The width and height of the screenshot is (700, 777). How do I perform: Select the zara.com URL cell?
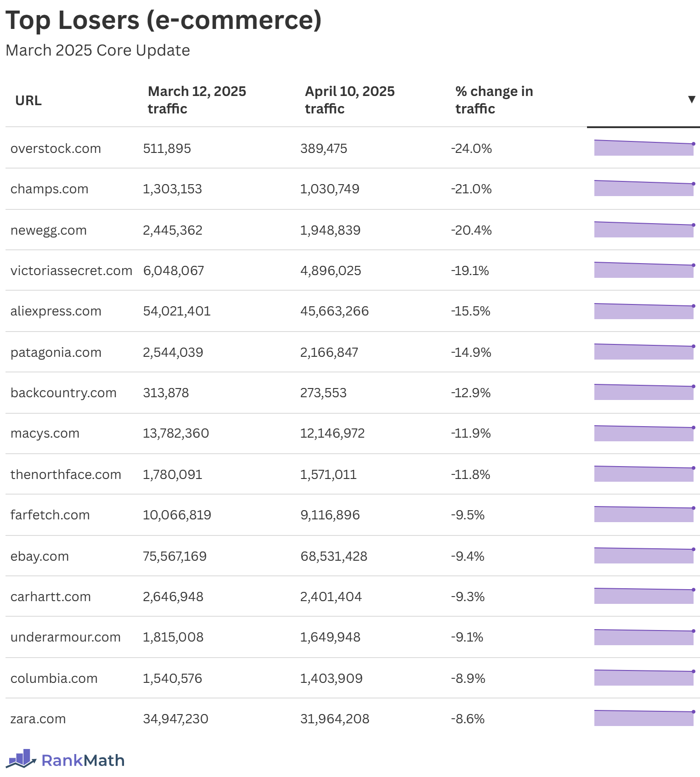pos(38,719)
